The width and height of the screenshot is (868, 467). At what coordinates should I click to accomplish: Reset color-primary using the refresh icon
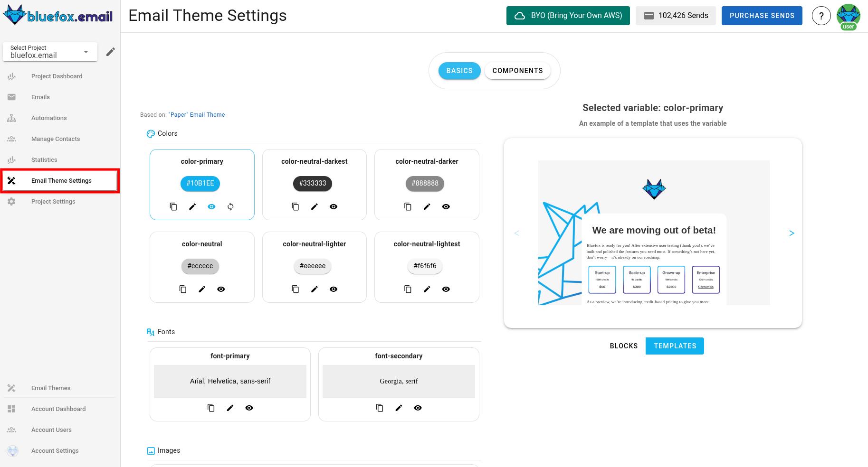230,206
